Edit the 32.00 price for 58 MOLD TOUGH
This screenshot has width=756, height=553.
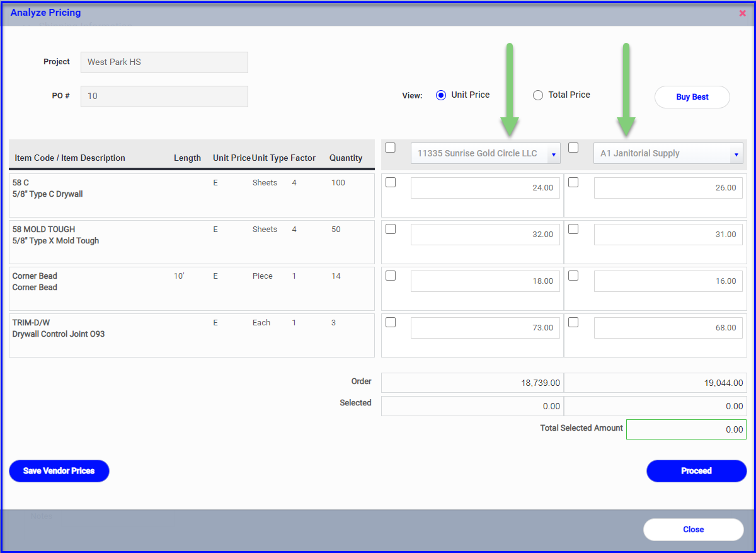485,235
